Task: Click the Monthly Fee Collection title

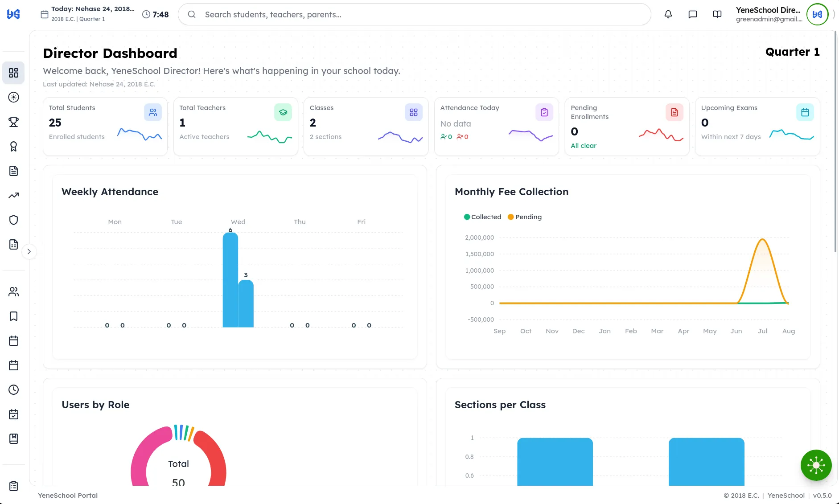Action: click(x=511, y=192)
